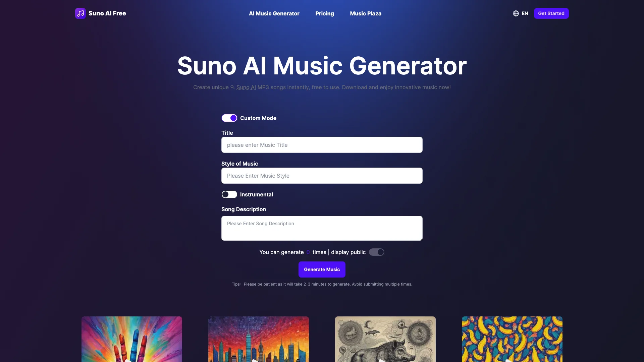The image size is (644, 362).
Task: Enable the Instrumental toggle switch
Action: (x=229, y=194)
